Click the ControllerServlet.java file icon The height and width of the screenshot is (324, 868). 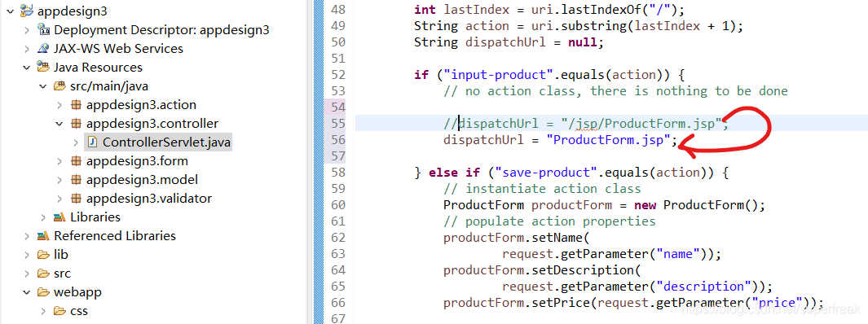92,142
